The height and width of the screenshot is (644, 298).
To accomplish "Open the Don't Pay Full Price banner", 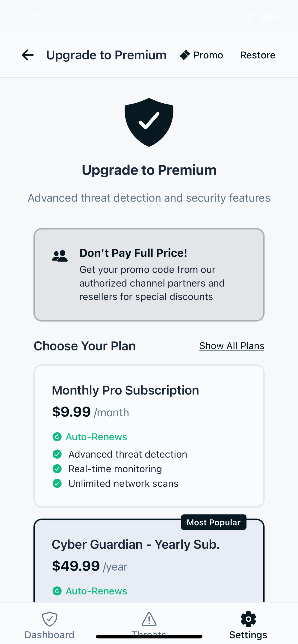I will (x=149, y=275).
